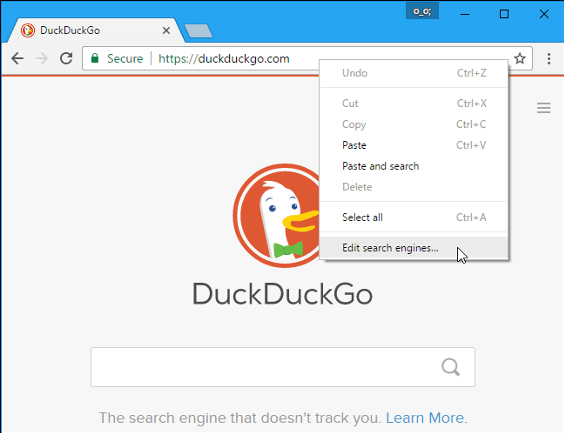This screenshot has height=433, width=564.
Task: Click the green secure padlock icon
Action: click(95, 58)
